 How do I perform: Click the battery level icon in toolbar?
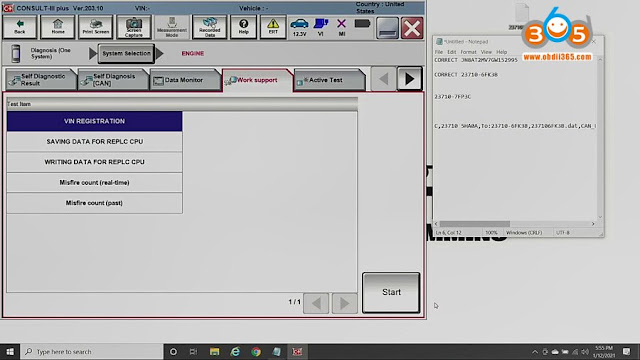[362, 24]
